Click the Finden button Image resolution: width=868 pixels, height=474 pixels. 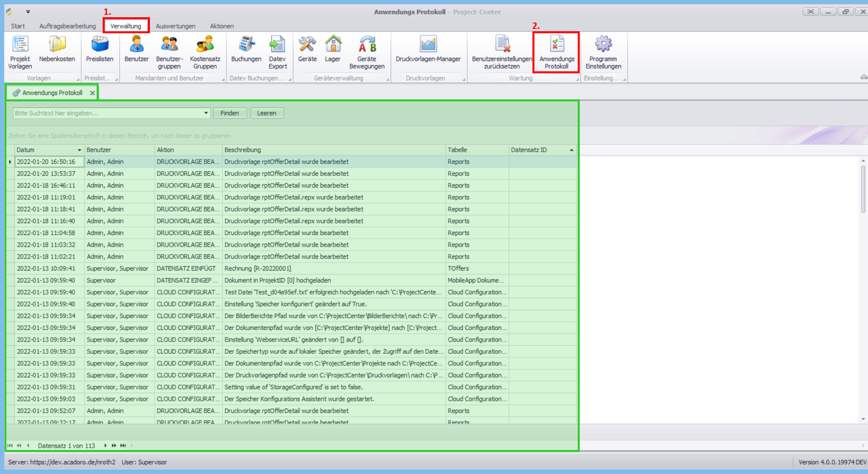[x=229, y=113]
